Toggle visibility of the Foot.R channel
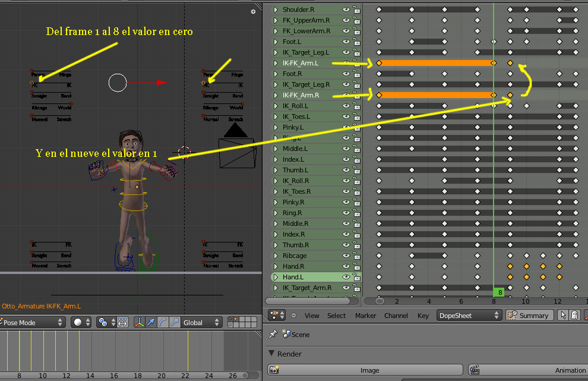The height and width of the screenshot is (381, 588). coord(346,74)
